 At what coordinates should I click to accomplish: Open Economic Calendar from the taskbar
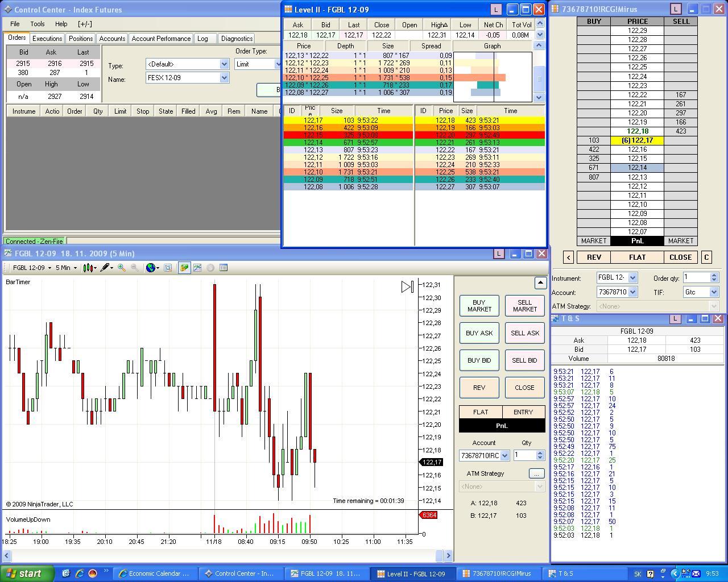tap(155, 573)
